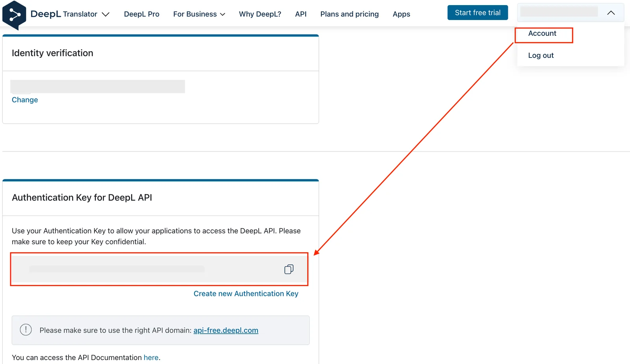View Plans and pricing
Viewport: 630px width, 364px height.
pos(350,14)
